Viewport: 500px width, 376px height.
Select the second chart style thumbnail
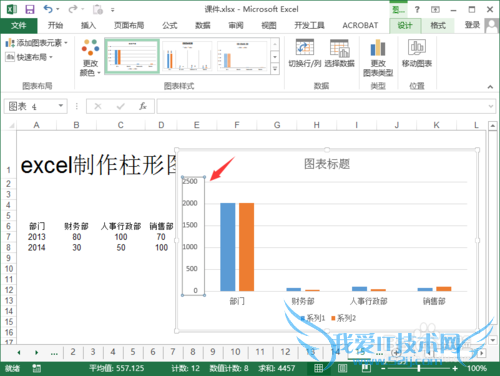(x=187, y=56)
